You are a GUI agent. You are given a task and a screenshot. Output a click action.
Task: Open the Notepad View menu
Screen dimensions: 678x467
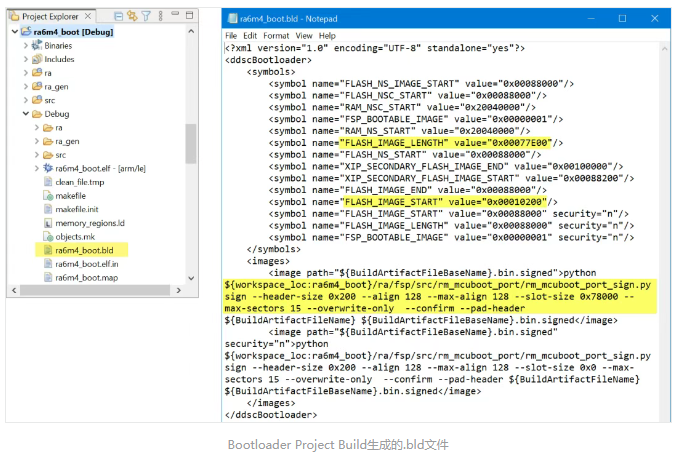click(304, 36)
